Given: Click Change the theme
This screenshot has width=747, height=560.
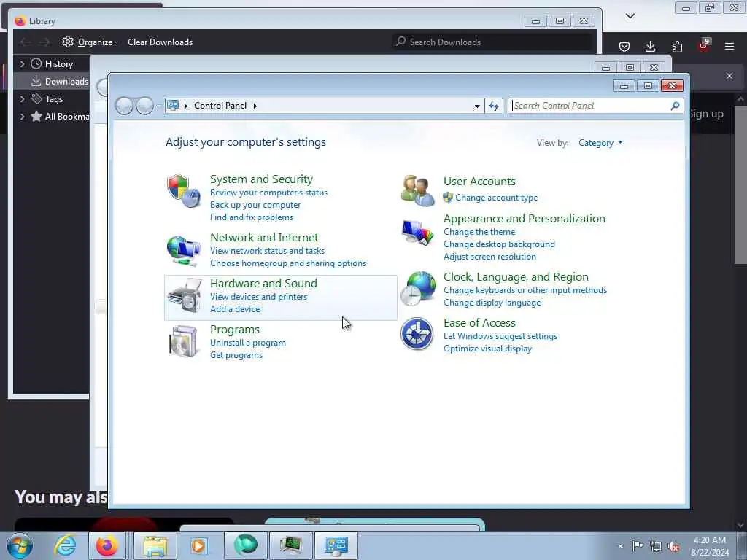Looking at the screenshot, I should 479,232.
